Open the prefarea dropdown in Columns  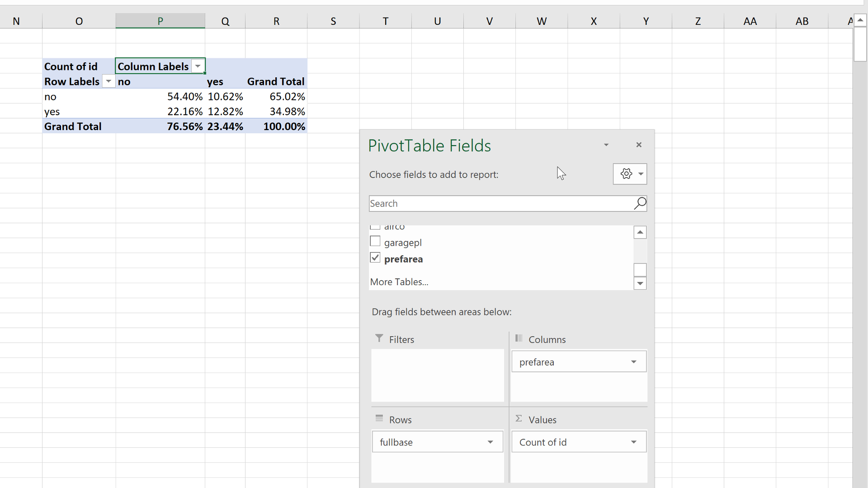coord(634,362)
